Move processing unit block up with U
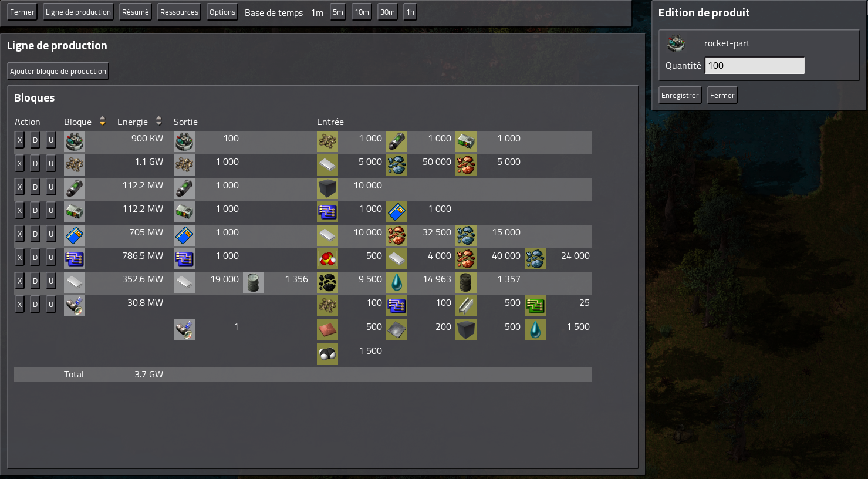This screenshot has height=479, width=868. [51, 258]
